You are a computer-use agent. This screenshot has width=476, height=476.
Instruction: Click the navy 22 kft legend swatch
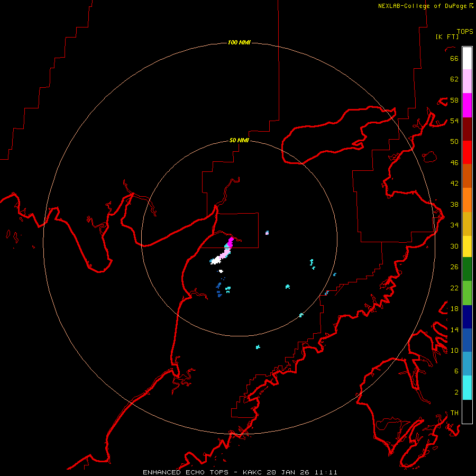[x=467, y=317]
